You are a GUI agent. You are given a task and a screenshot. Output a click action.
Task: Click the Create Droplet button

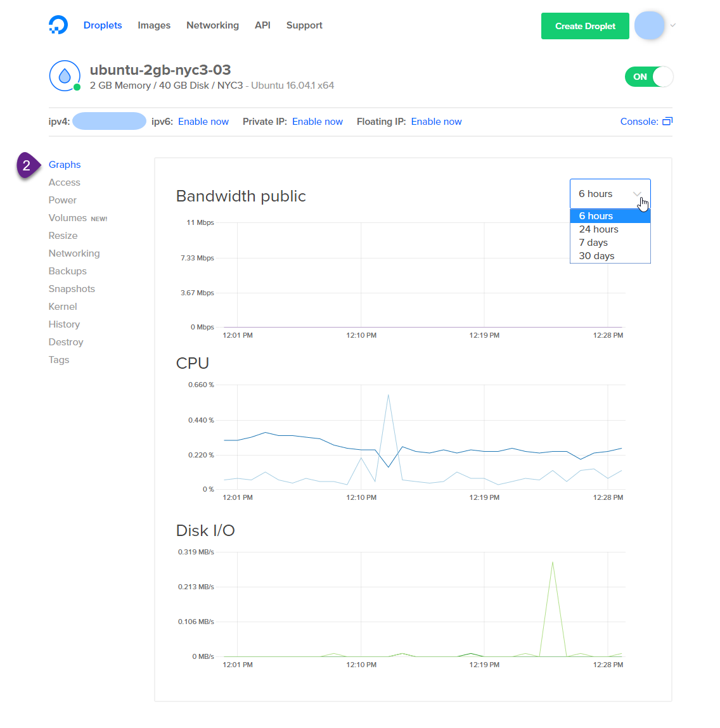click(x=584, y=25)
